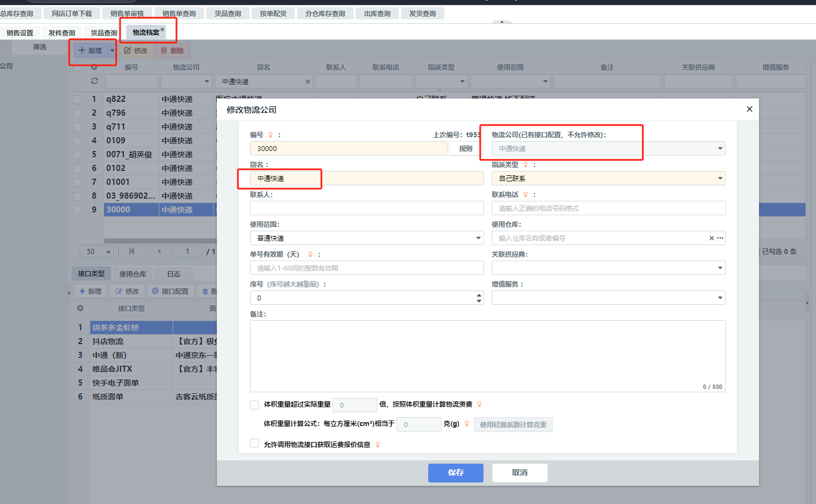This screenshot has width=816, height=504.
Task: Click the hint bulb beside 单号有效期 (天)
Action: tap(310, 254)
